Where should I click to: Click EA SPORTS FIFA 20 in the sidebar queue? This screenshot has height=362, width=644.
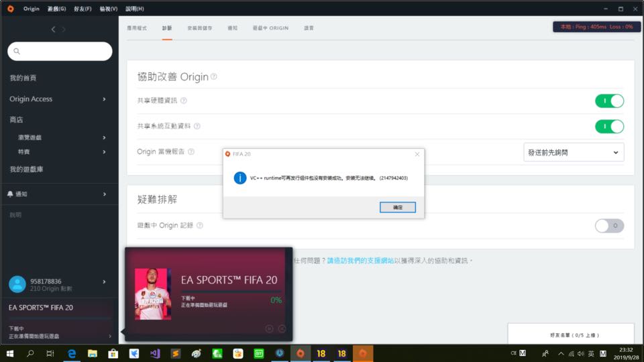[41, 308]
